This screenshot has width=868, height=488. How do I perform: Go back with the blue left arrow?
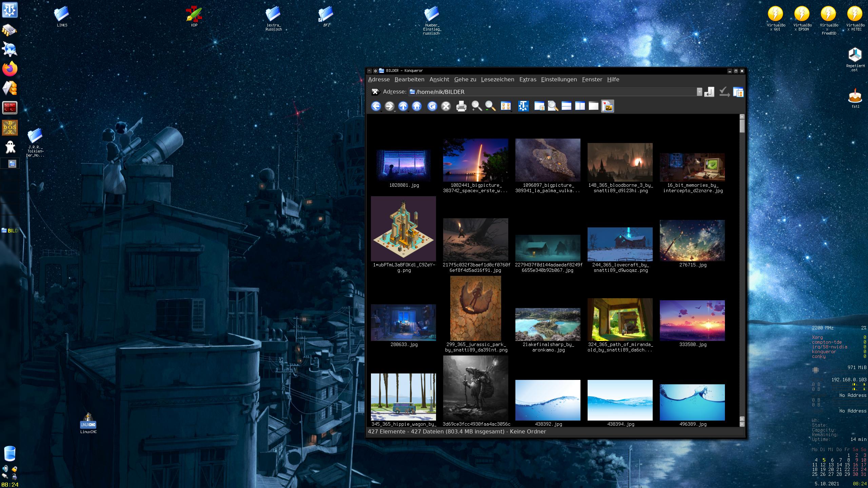376,106
